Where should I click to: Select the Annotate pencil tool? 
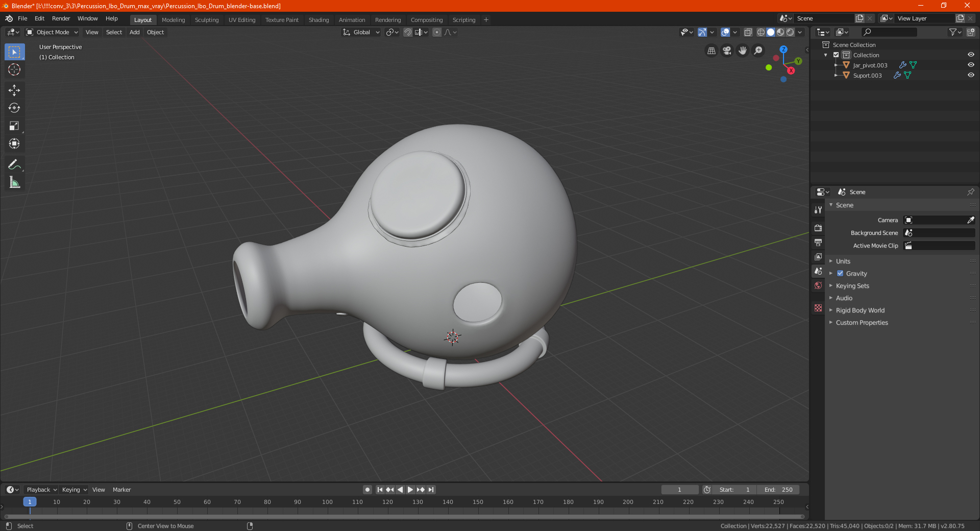14,164
